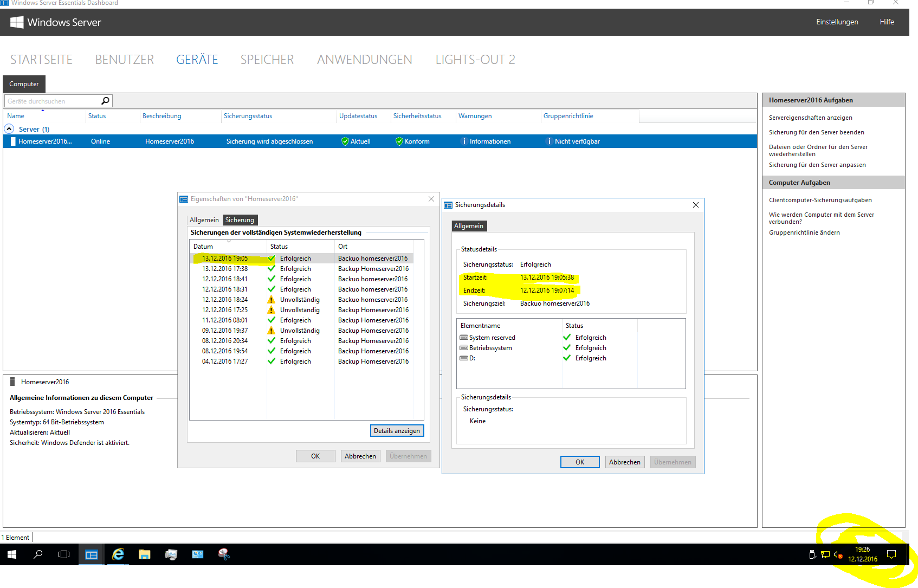Click the Nicht verfügbar info icon

(549, 141)
